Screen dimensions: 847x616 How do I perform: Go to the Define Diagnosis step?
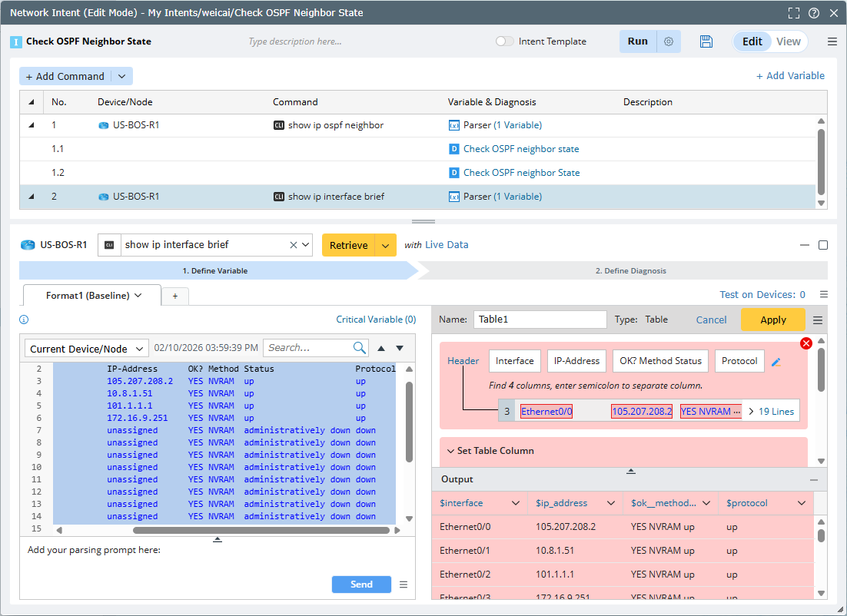click(x=630, y=271)
